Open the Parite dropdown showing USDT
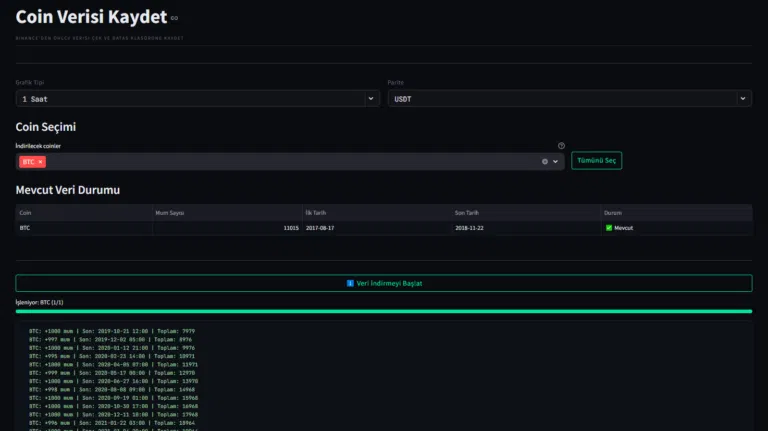The height and width of the screenshot is (431, 768). click(568, 99)
